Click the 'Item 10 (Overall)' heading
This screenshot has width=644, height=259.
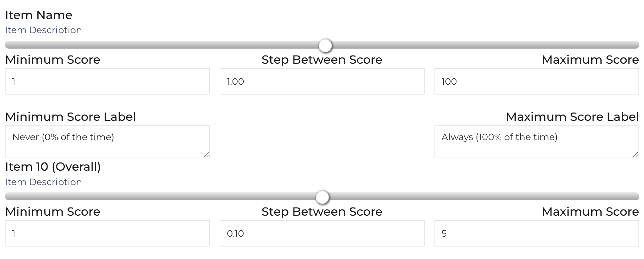coord(53,167)
